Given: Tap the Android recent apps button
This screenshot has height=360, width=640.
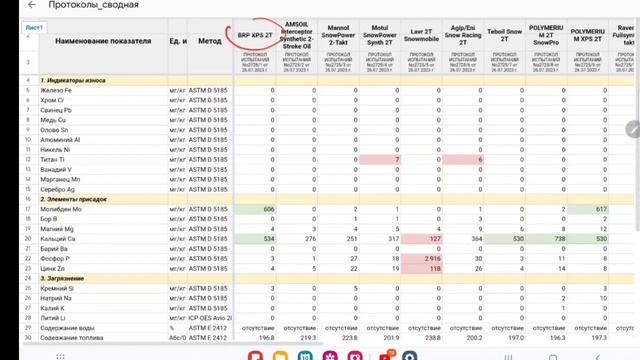Looking at the screenshot, I should pyautogui.click(x=508, y=357).
